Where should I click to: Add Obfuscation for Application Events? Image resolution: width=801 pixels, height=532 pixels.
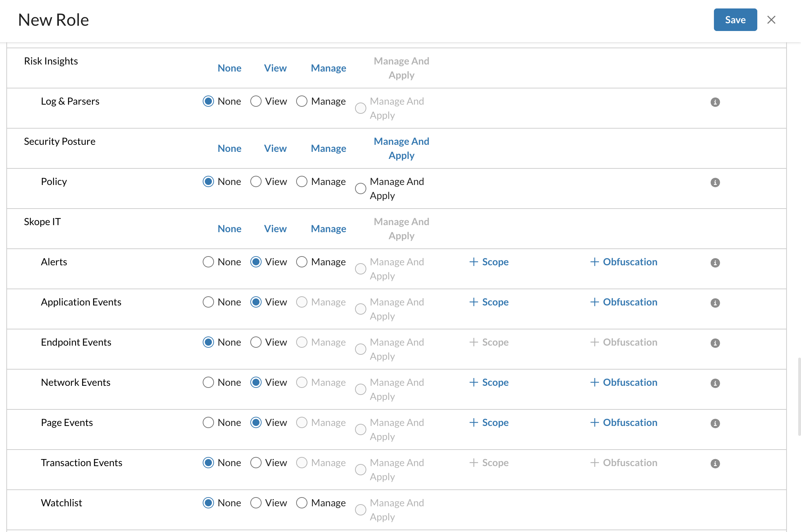click(x=624, y=302)
